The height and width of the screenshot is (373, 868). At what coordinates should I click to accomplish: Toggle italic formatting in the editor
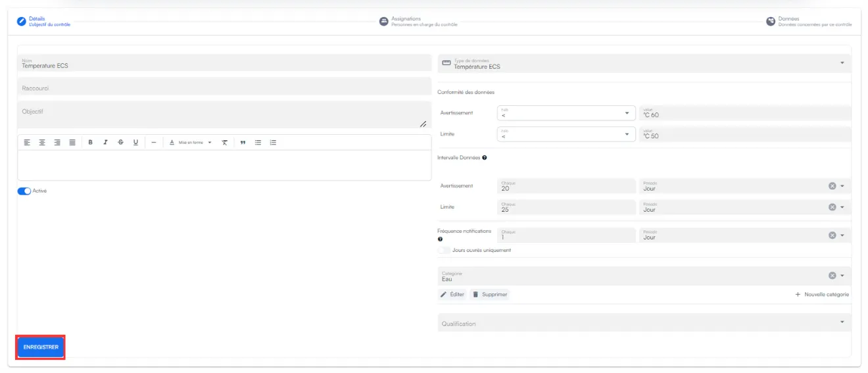click(105, 142)
